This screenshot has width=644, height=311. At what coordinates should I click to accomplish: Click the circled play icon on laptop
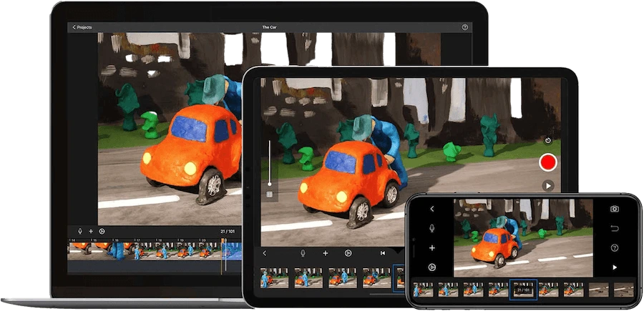[x=102, y=232]
